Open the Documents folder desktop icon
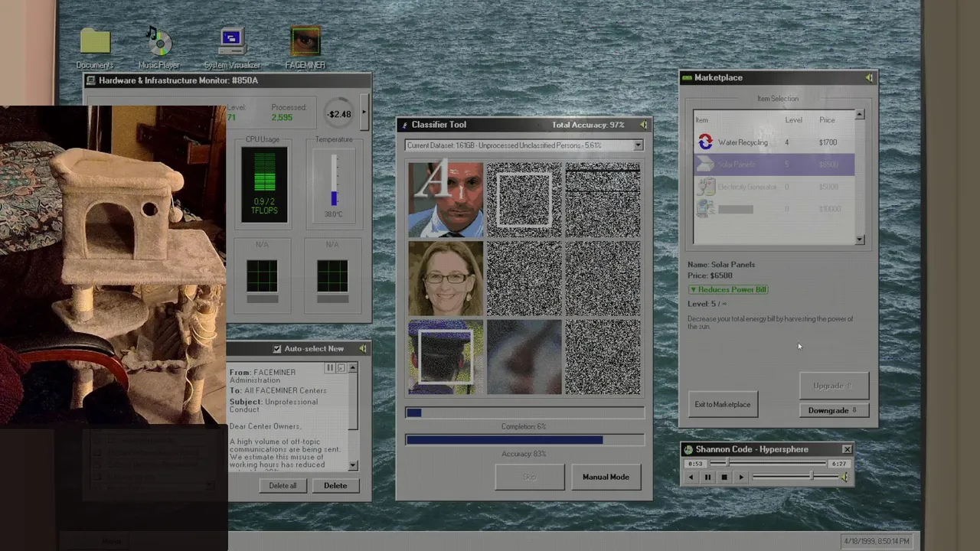The width and height of the screenshot is (980, 551). tap(95, 42)
